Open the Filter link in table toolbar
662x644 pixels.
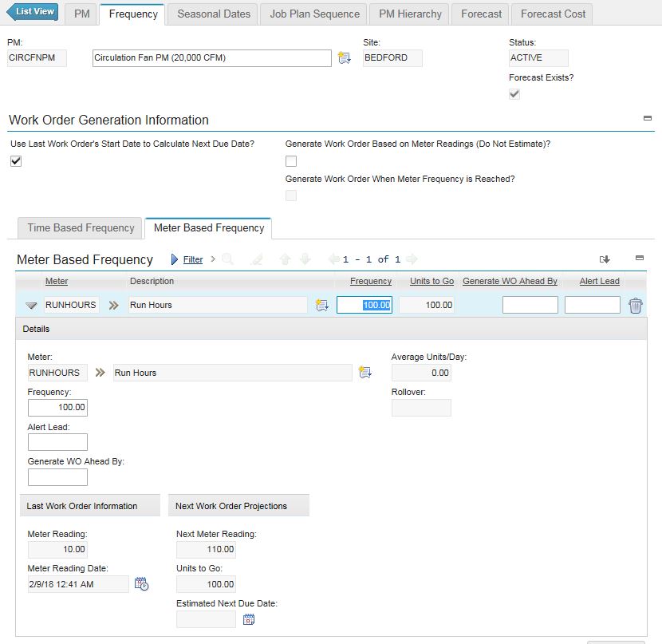tap(192, 259)
